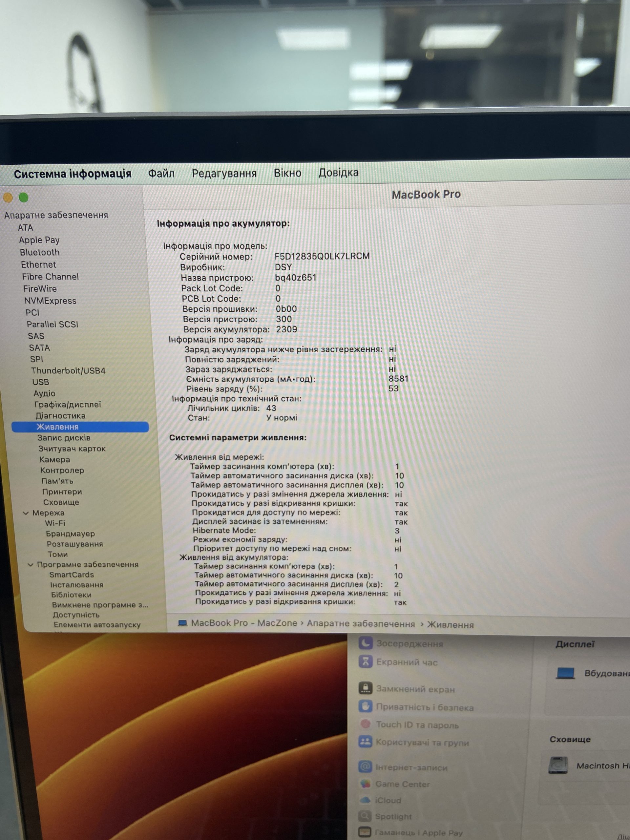
Task: Open Зосередження in System Settings window
Action: (401, 643)
